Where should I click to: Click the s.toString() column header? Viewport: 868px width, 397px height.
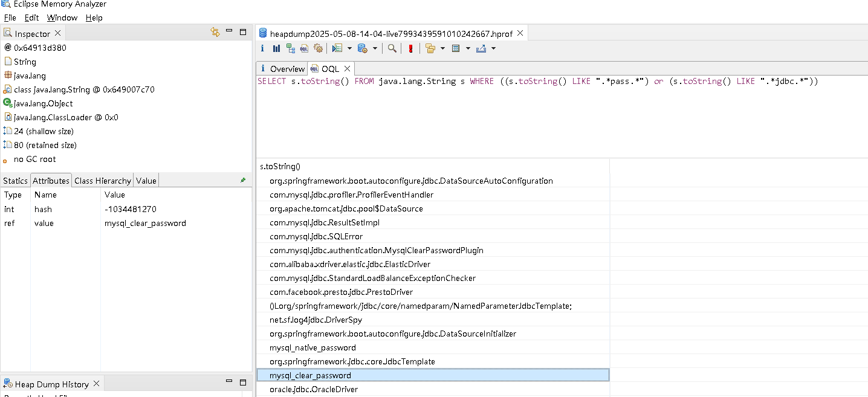[x=432, y=166]
